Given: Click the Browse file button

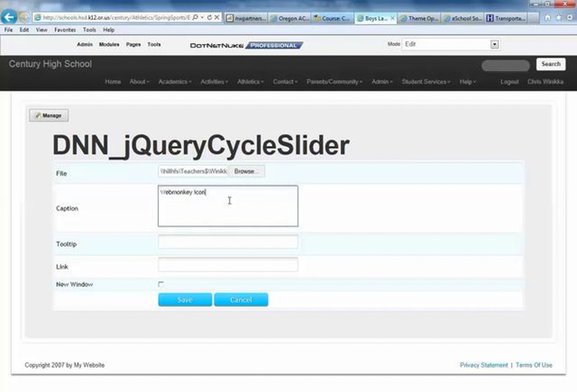Looking at the screenshot, I should pyautogui.click(x=246, y=171).
